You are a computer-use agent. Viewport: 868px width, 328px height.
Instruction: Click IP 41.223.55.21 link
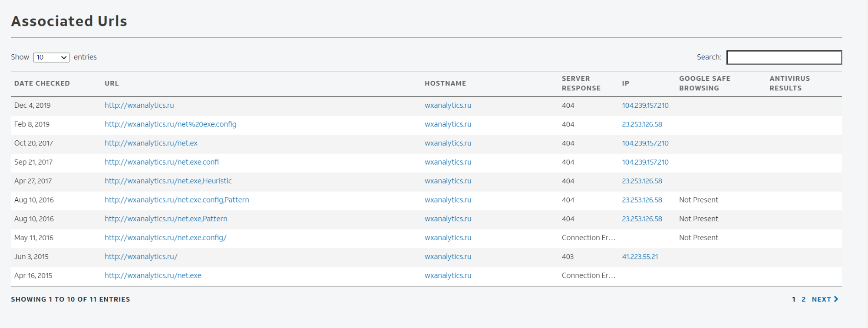[x=640, y=257]
